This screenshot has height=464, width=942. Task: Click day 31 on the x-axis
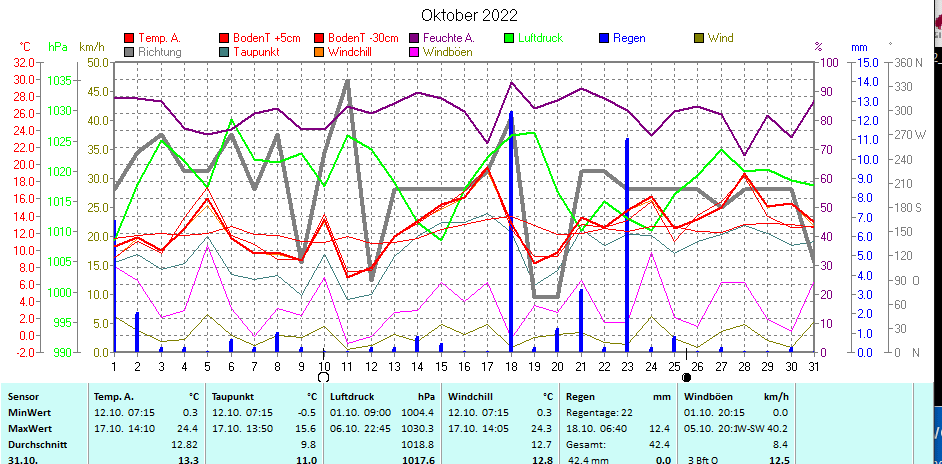(x=813, y=365)
